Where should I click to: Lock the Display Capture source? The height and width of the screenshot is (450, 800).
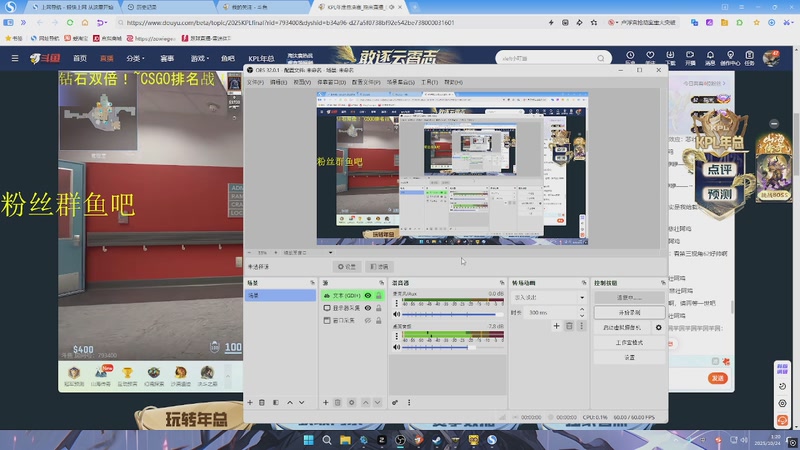coord(379,308)
